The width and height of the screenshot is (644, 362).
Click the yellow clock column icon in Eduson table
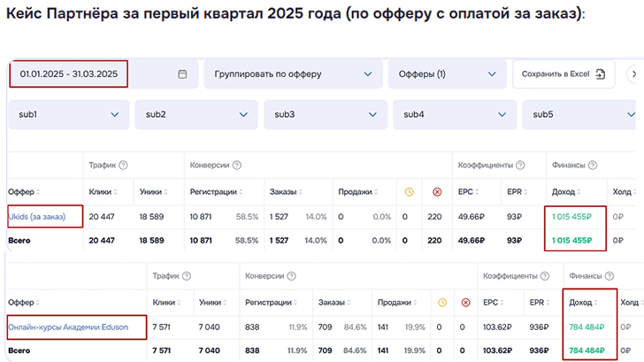coord(442,303)
